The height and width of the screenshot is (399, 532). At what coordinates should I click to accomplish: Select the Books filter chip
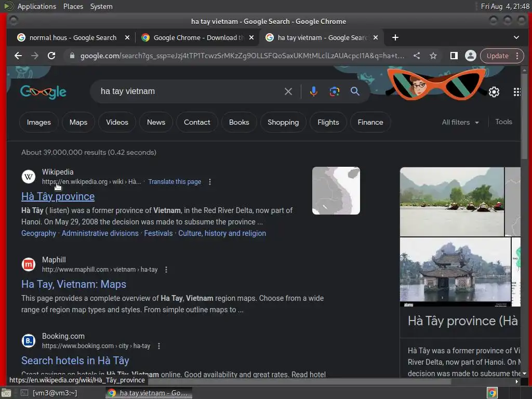coord(239,122)
